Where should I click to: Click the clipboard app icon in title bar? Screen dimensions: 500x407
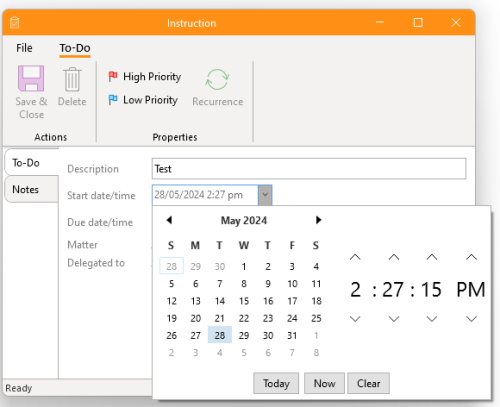pyautogui.click(x=15, y=23)
